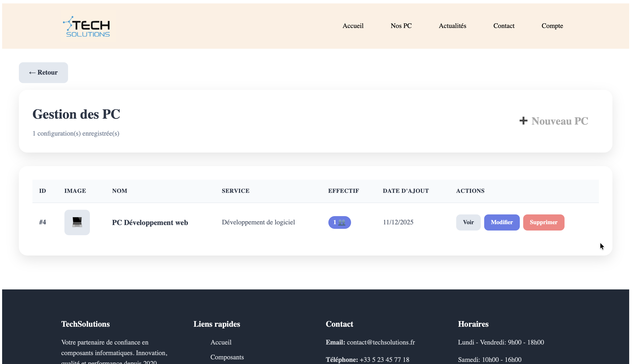Click the Gestion des PC heading

click(x=76, y=114)
